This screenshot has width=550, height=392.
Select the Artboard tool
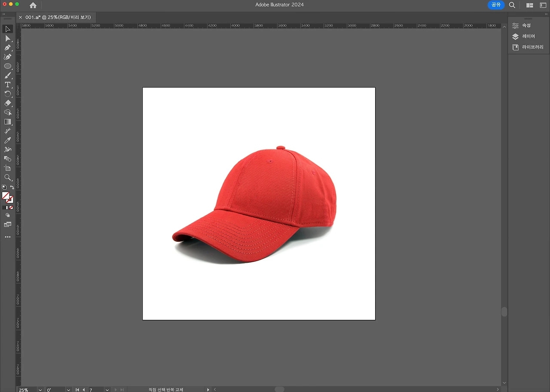pos(8,168)
